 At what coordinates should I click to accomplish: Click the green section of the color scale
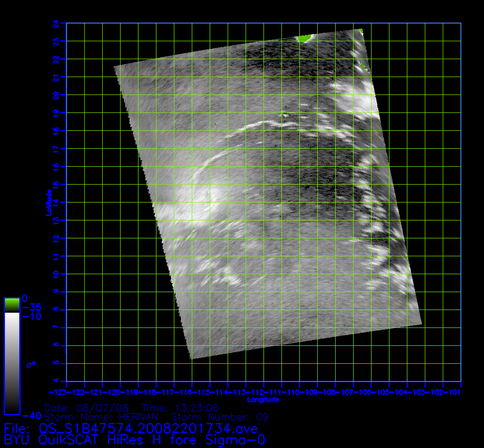click(x=12, y=305)
